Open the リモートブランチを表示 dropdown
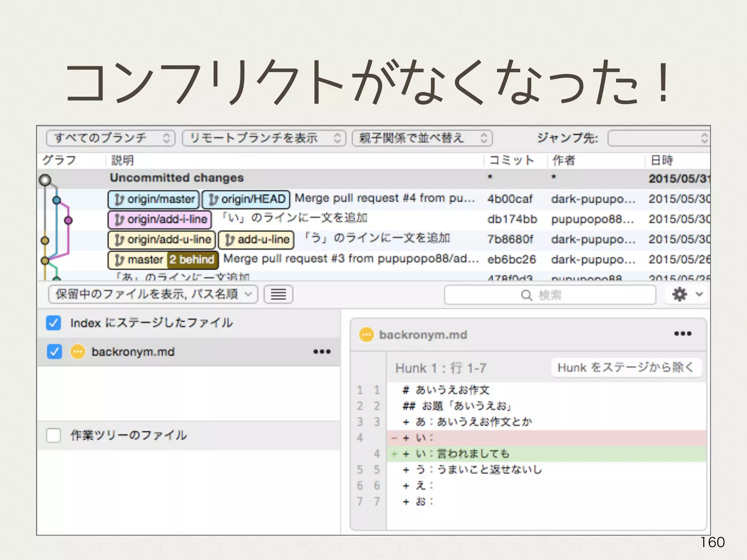 [x=264, y=138]
